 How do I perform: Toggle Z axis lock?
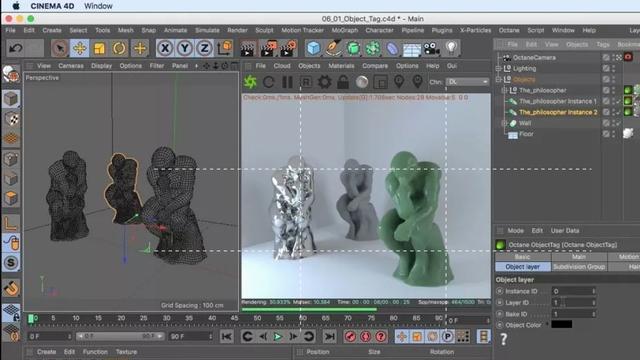point(204,48)
